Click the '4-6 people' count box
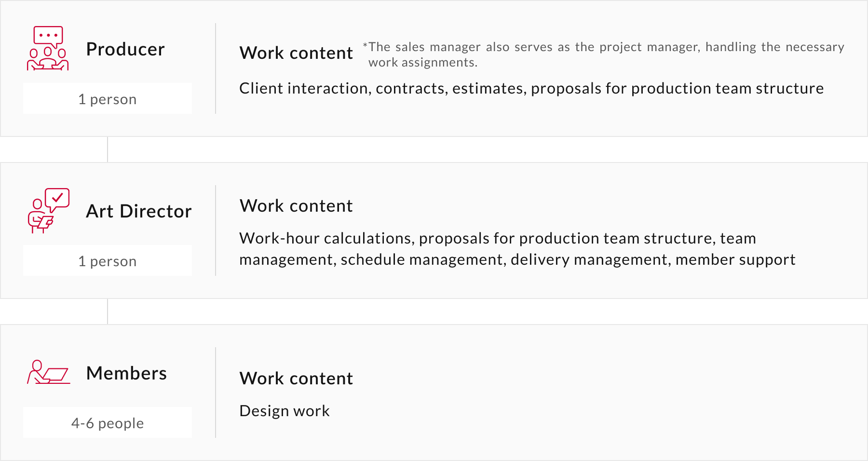 coord(108,423)
